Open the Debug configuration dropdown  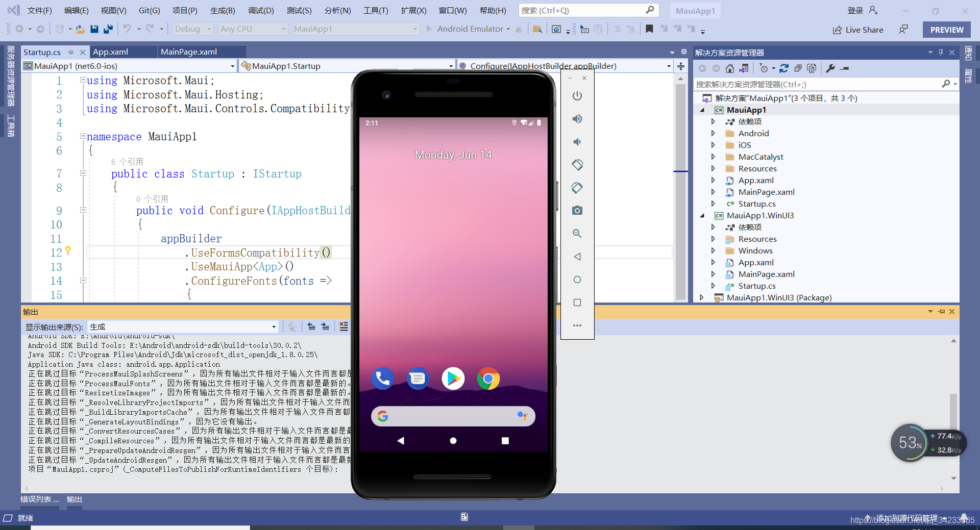192,29
